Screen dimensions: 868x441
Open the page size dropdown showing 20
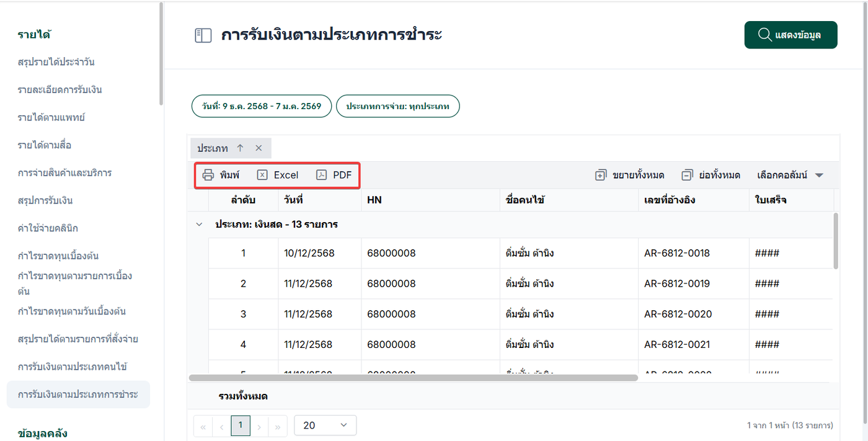(x=325, y=425)
